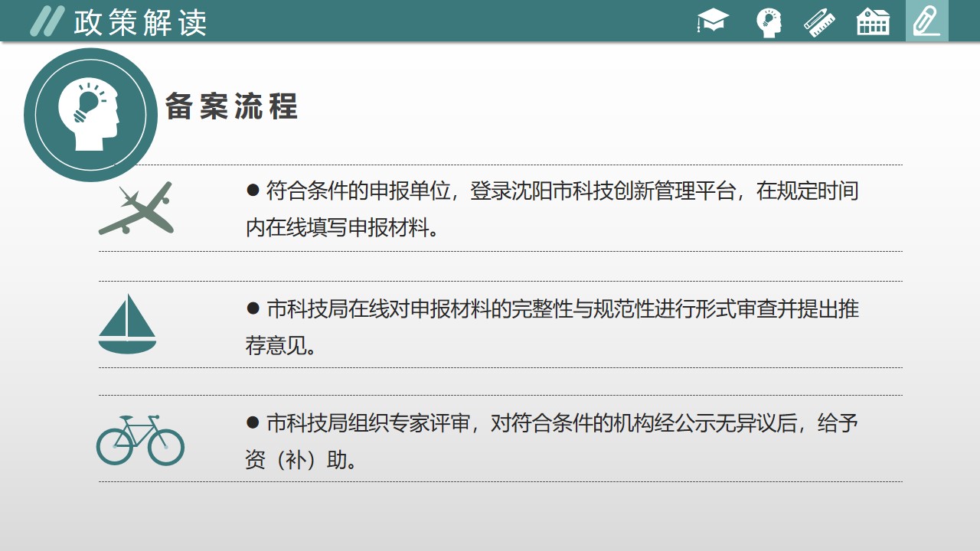
Task: Select the line 荐意见。
Action: pyautogui.click(x=281, y=346)
